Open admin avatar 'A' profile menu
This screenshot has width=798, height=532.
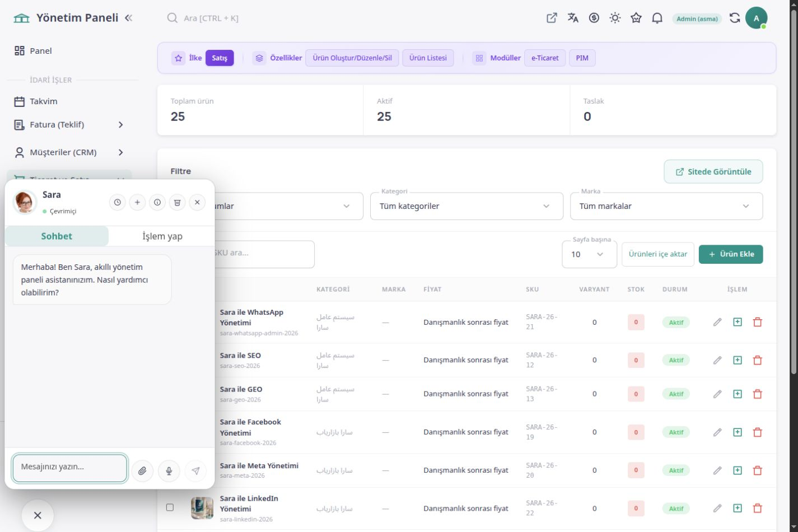click(x=756, y=18)
